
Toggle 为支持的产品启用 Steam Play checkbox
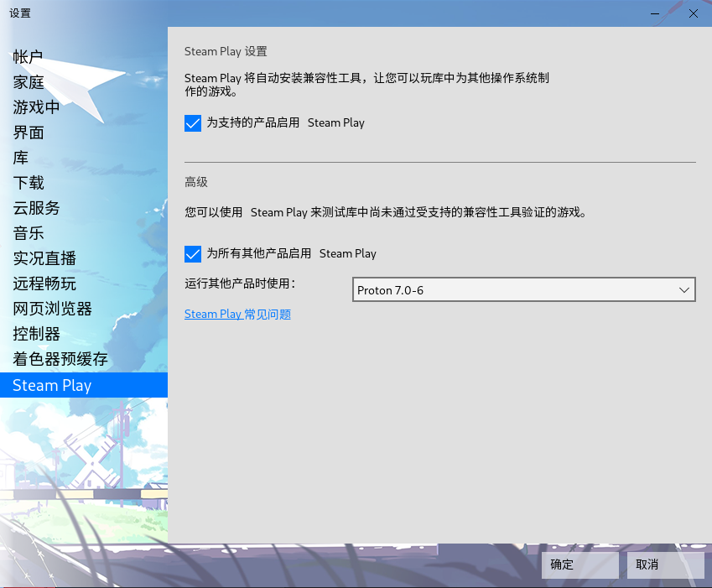[193, 122]
